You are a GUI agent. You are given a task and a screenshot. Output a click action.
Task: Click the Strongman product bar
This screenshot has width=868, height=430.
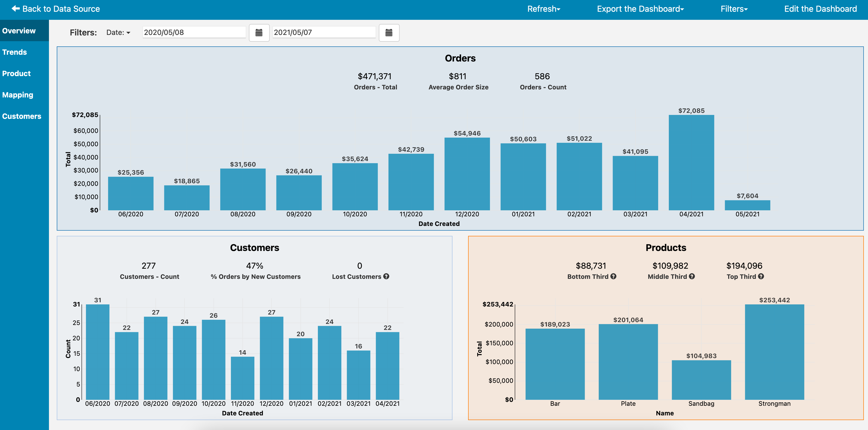point(774,352)
